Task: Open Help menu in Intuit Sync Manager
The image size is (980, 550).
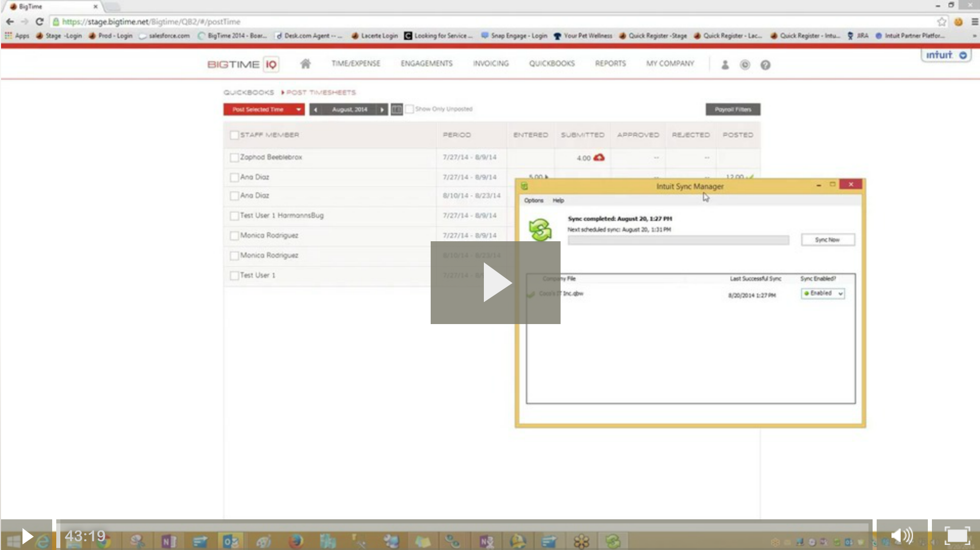Action: (558, 200)
